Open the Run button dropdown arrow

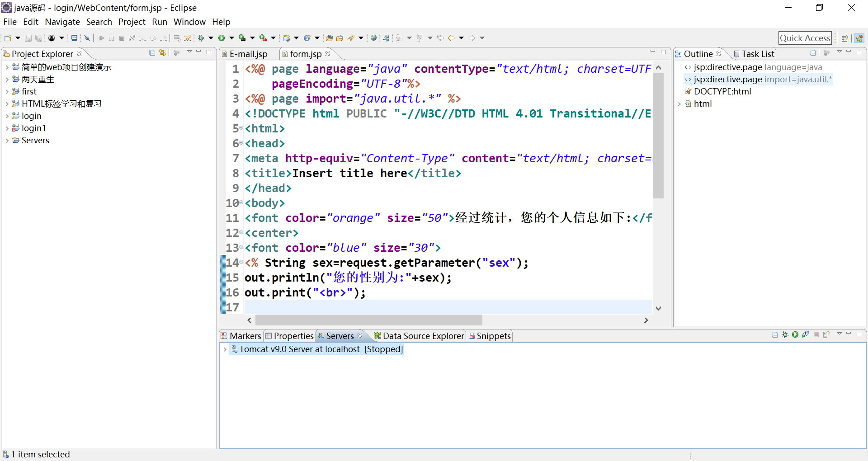click(x=231, y=38)
